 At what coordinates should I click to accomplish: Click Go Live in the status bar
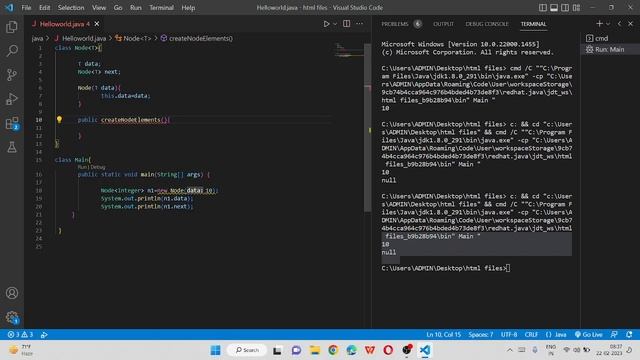pos(588,334)
